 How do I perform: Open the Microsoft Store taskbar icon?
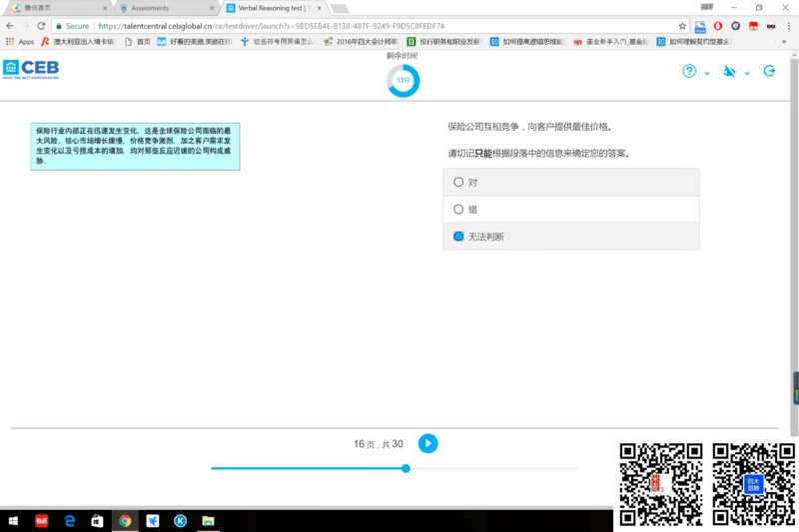point(97,521)
